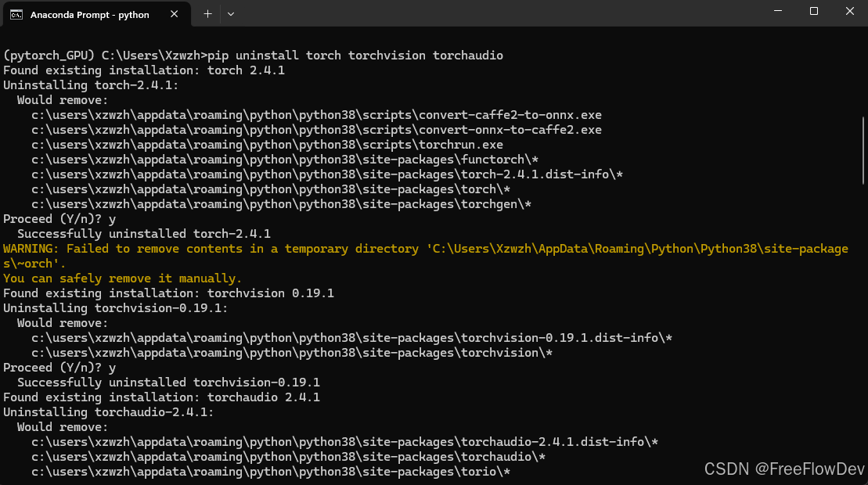868x485 pixels.
Task: Click the yellow WARNING failed to remove line
Action: click(x=426, y=256)
